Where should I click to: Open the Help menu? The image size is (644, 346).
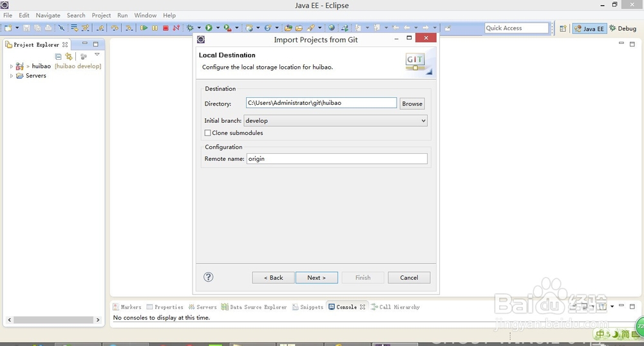pyautogui.click(x=169, y=15)
